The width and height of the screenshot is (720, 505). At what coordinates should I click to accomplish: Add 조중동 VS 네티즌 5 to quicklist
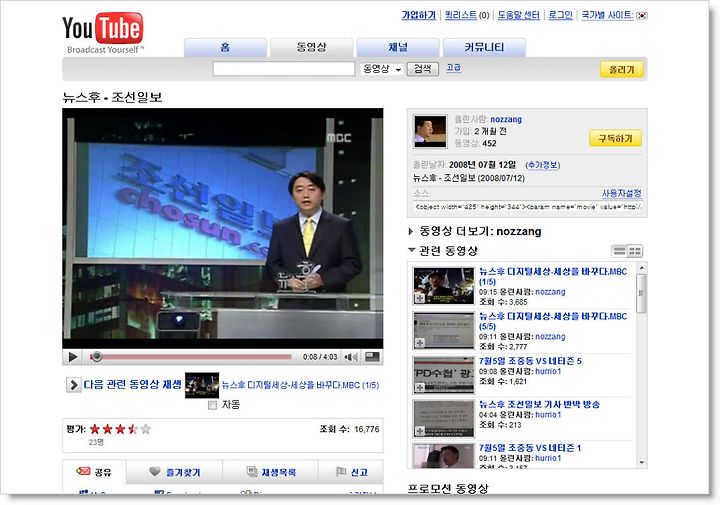pyautogui.click(x=420, y=387)
